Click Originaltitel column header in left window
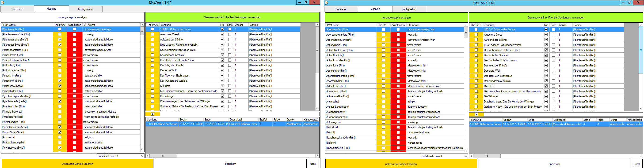 [x=244, y=120]
